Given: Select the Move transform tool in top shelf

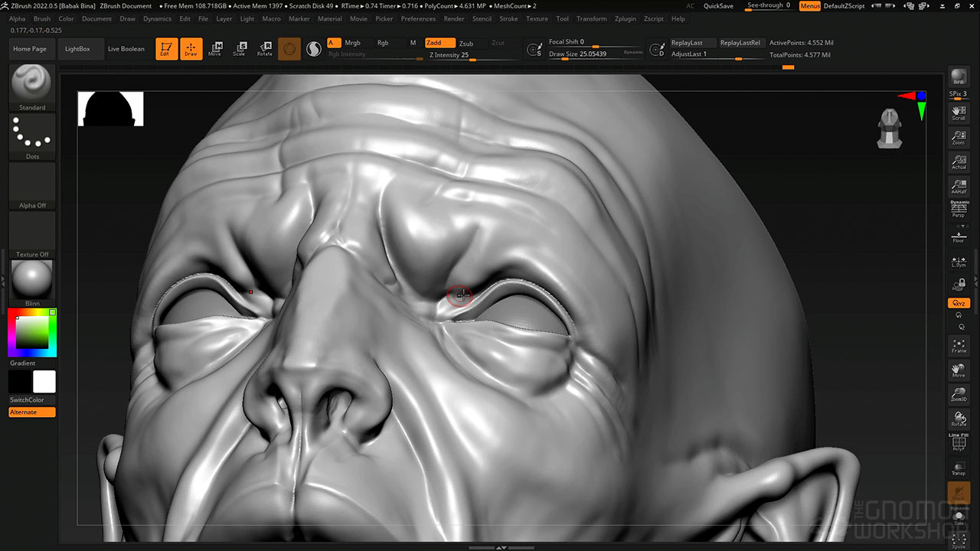Looking at the screenshot, I should [215, 49].
